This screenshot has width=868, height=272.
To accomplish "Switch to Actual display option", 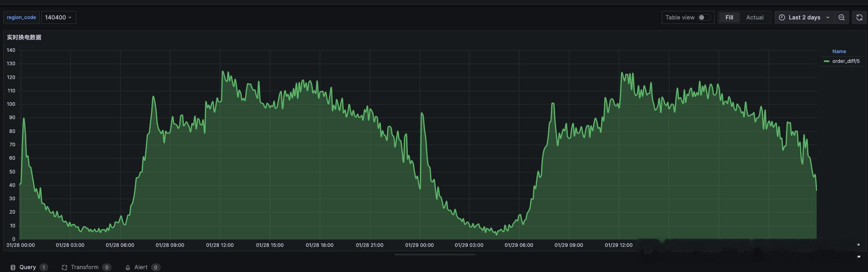I will pos(755,17).
